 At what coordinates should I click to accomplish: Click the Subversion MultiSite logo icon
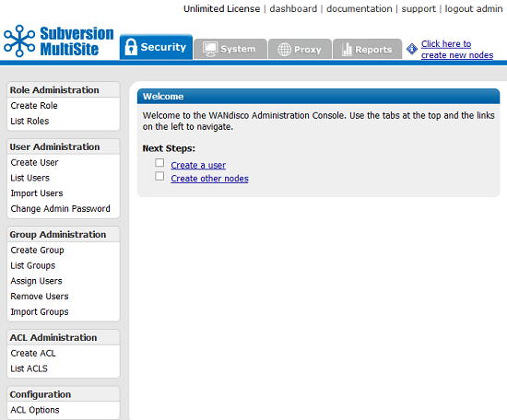click(x=19, y=41)
